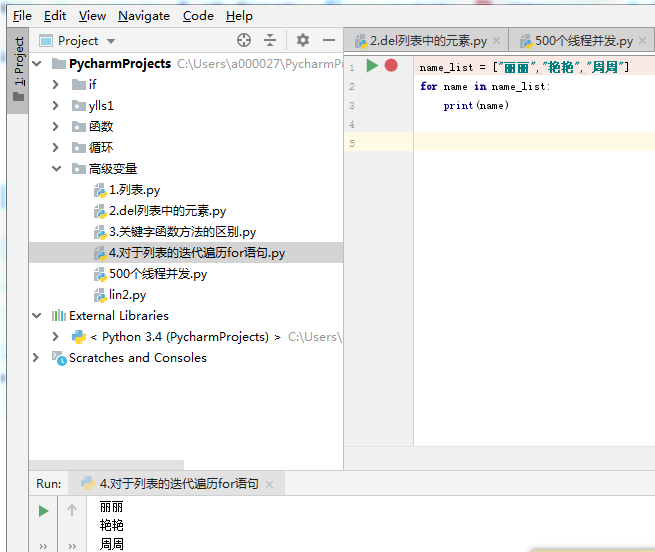This screenshot has height=552, width=655.
Task: Expand the 循环 folder
Action: coord(56,147)
